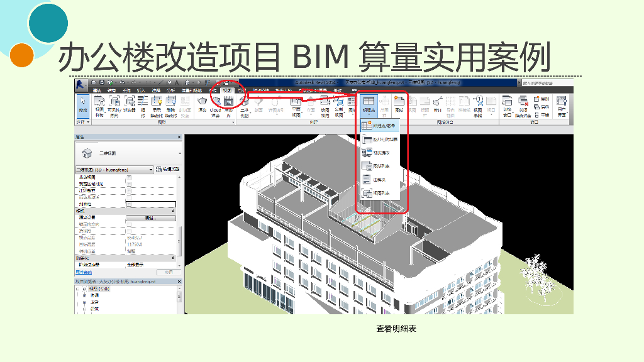This screenshot has width=644, height=362.
Task: Click the Tile windows tool
Action: (x=541, y=115)
